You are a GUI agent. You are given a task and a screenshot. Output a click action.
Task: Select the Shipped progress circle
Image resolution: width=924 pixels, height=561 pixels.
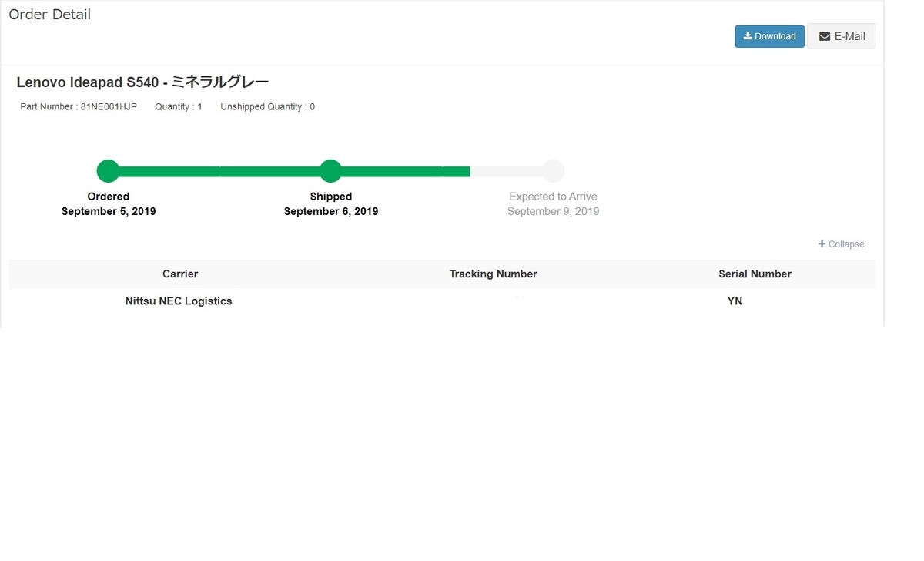pyautogui.click(x=330, y=171)
